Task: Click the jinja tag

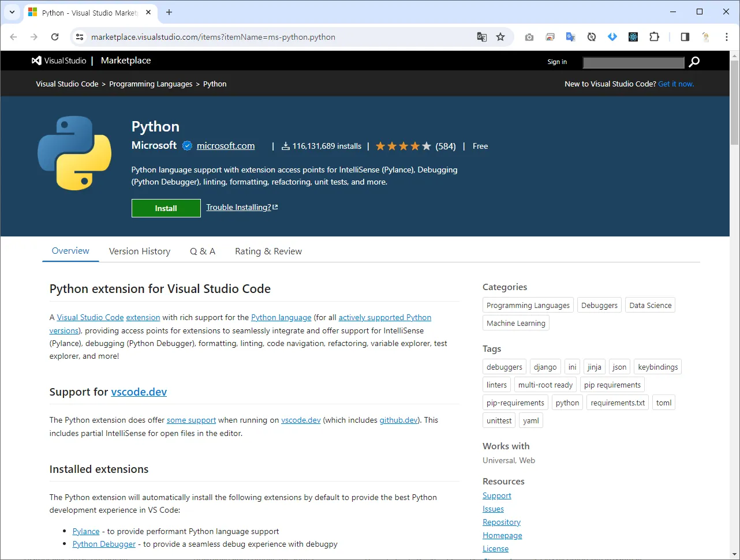Action: pyautogui.click(x=595, y=367)
